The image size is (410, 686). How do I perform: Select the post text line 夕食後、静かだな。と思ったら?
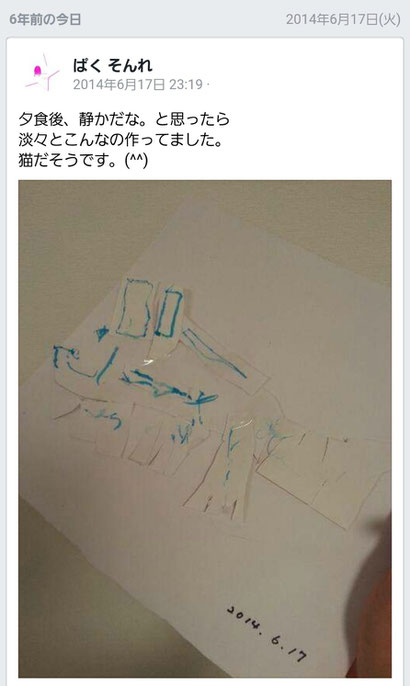(124, 119)
